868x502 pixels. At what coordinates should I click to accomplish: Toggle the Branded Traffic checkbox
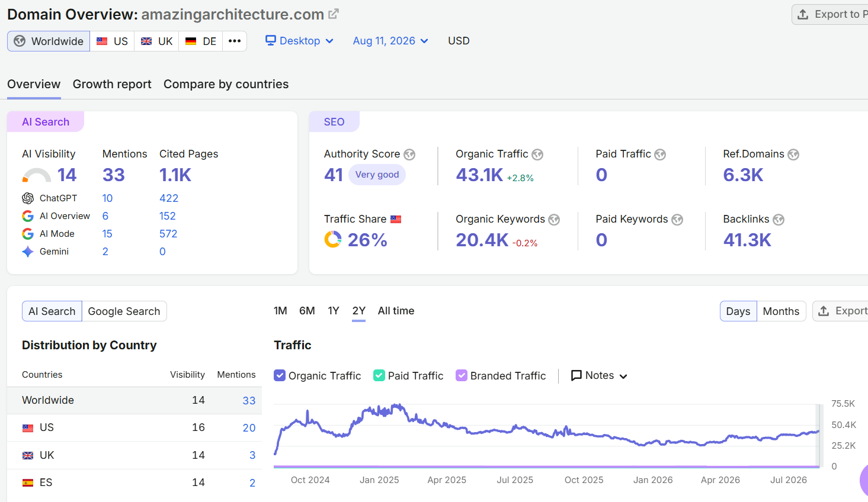[x=462, y=375]
